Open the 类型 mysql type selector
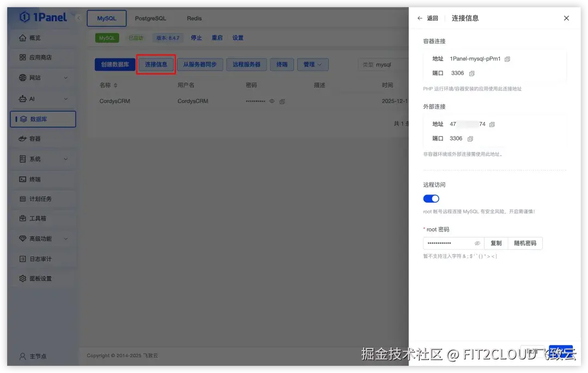 (x=383, y=64)
